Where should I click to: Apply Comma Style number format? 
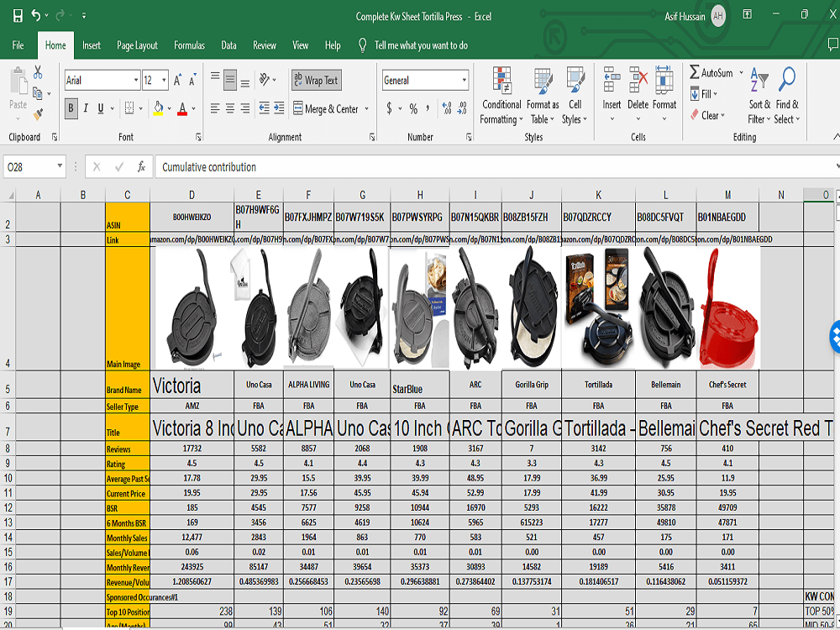pos(428,108)
